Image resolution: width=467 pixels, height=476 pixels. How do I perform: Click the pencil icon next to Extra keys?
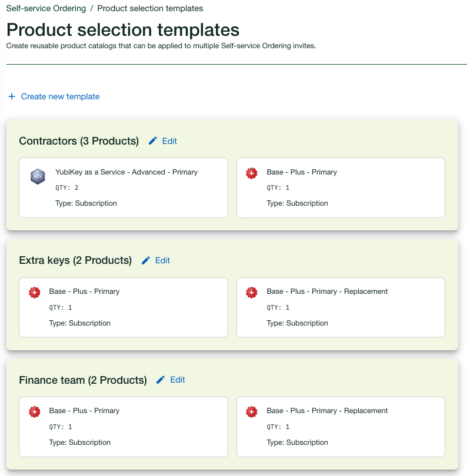click(146, 260)
